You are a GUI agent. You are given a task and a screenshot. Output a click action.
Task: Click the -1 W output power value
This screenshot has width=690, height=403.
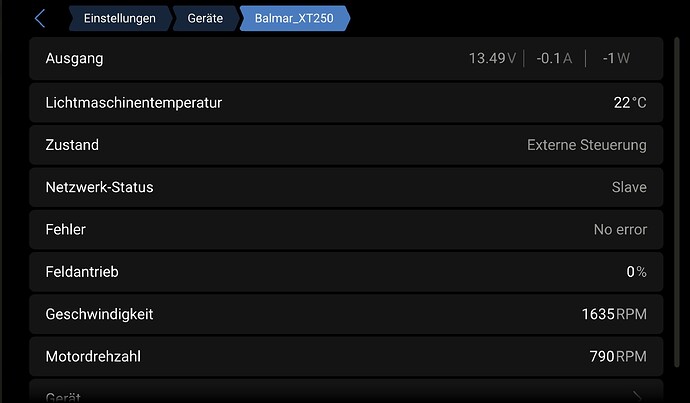point(615,59)
